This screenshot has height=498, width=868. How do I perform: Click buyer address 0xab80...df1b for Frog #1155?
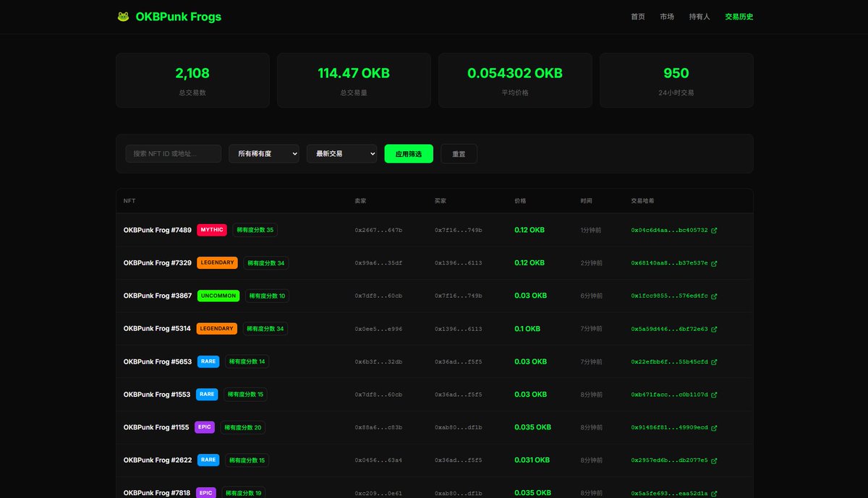(459, 428)
